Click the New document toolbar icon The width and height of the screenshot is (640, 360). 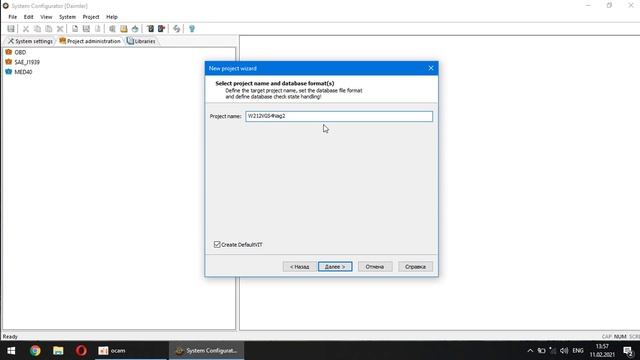click(75, 29)
